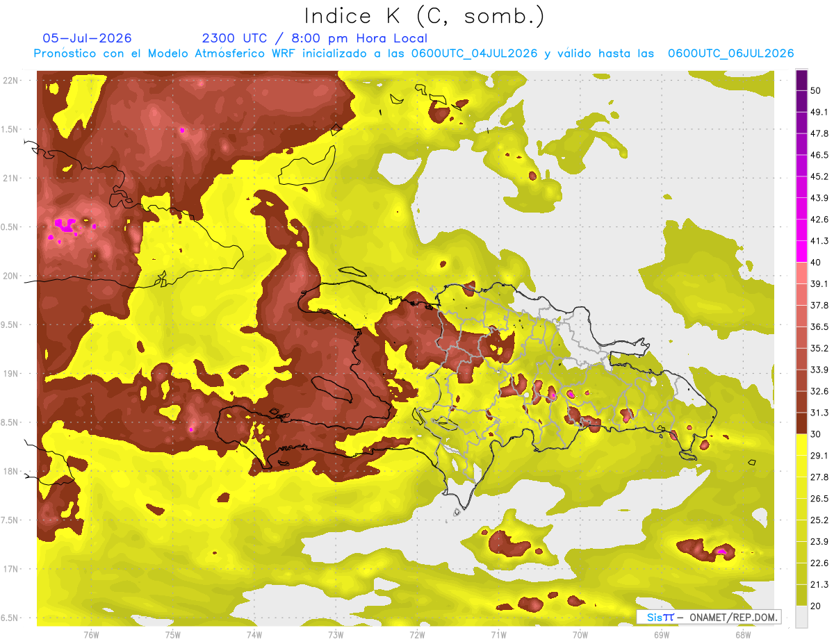Click the colorbar value "41.3"

(x=820, y=241)
